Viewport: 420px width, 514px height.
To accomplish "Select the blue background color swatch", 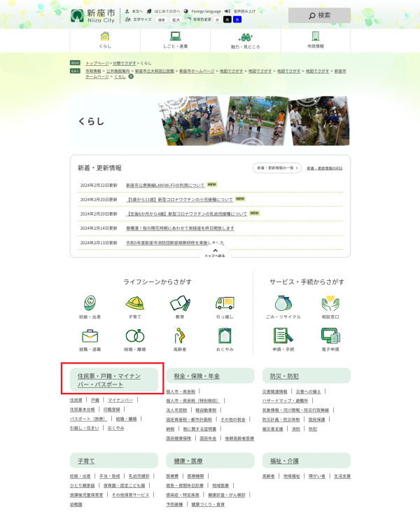I will pos(237,20).
